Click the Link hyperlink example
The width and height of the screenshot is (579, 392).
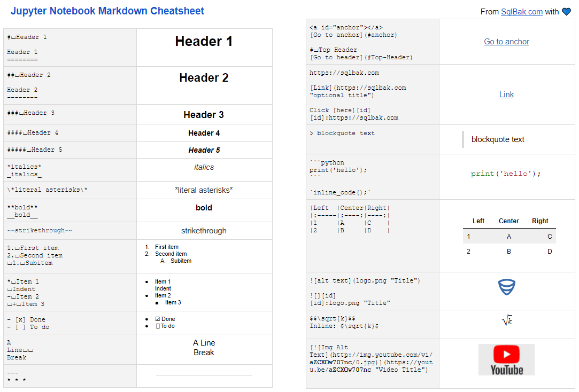506,94
